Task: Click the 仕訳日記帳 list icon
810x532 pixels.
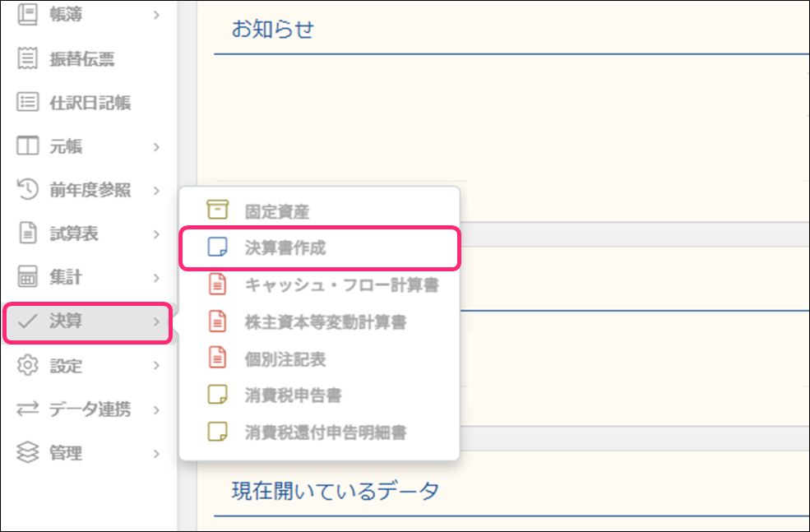Action: [x=28, y=103]
